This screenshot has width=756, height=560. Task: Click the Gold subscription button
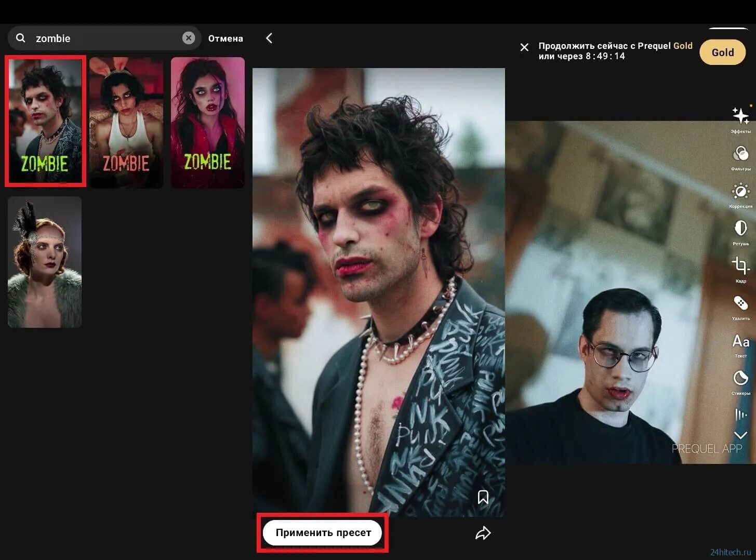tap(723, 52)
